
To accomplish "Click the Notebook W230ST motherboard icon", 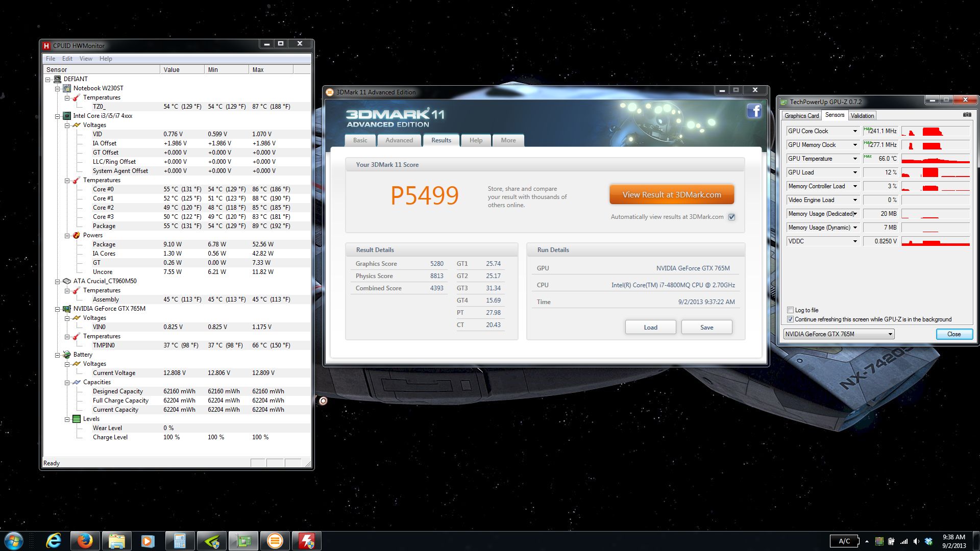I will [67, 88].
